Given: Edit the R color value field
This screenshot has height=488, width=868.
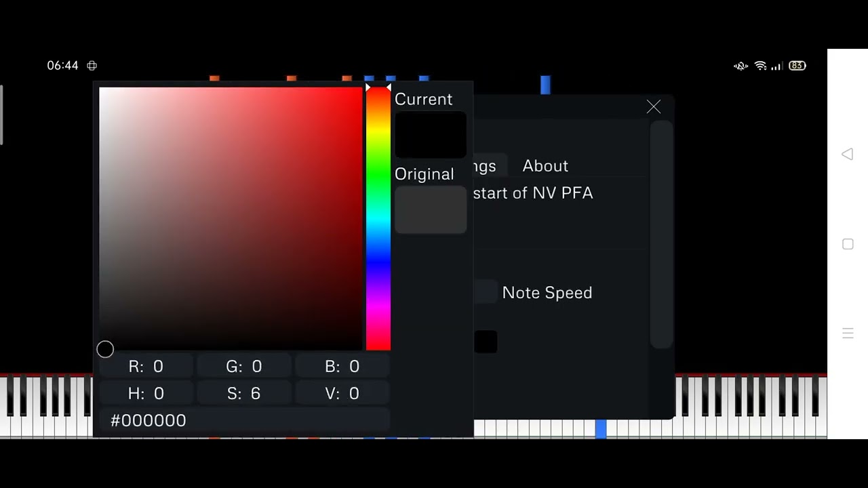Looking at the screenshot, I should pos(146,367).
